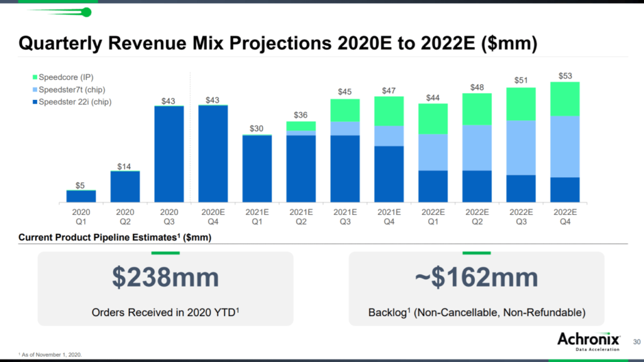The width and height of the screenshot is (644, 362).
Task: Click the "2020 Q1" axis label
Action: [x=81, y=217]
